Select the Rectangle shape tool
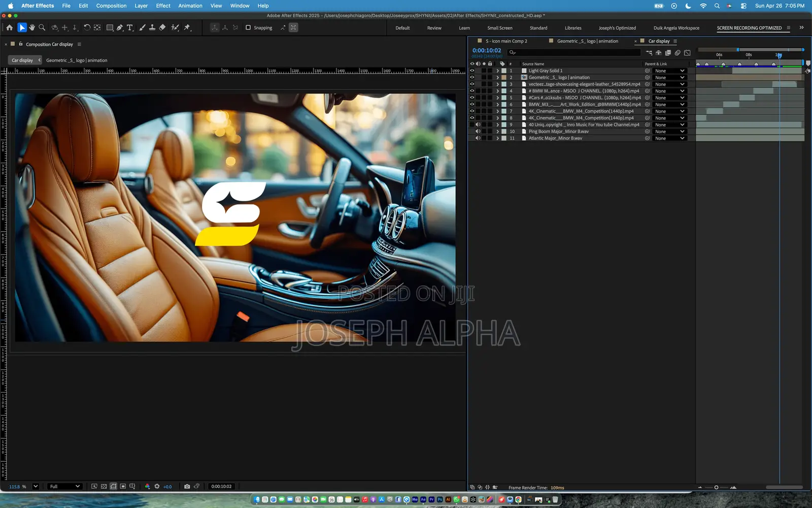Image resolution: width=812 pixels, height=508 pixels. click(110, 27)
